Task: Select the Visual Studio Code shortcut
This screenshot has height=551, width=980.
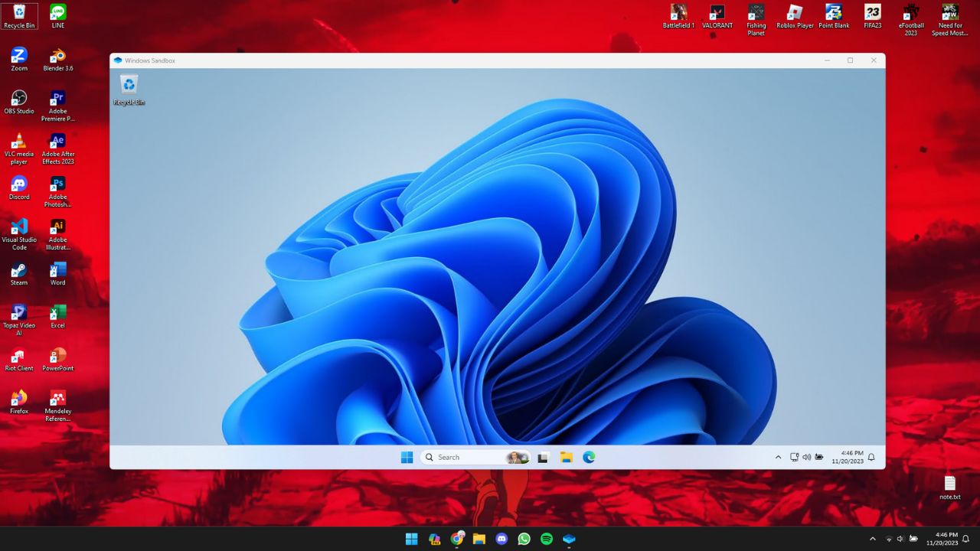Action: click(x=19, y=231)
